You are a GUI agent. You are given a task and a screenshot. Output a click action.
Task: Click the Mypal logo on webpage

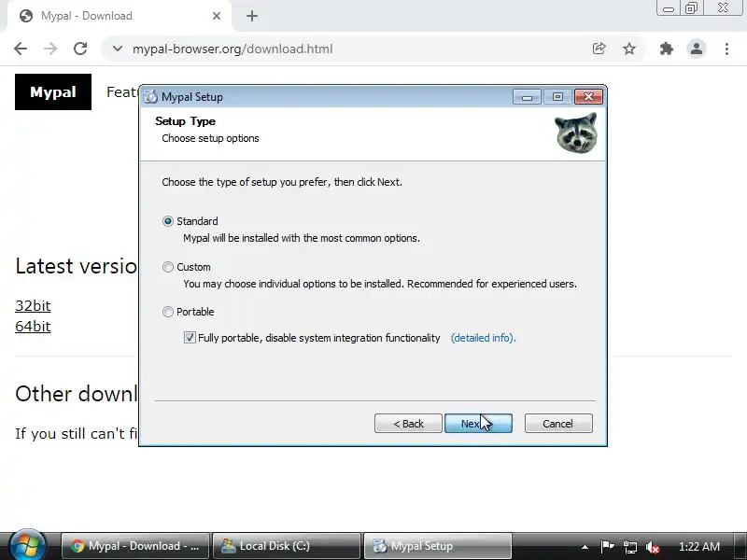coord(53,91)
